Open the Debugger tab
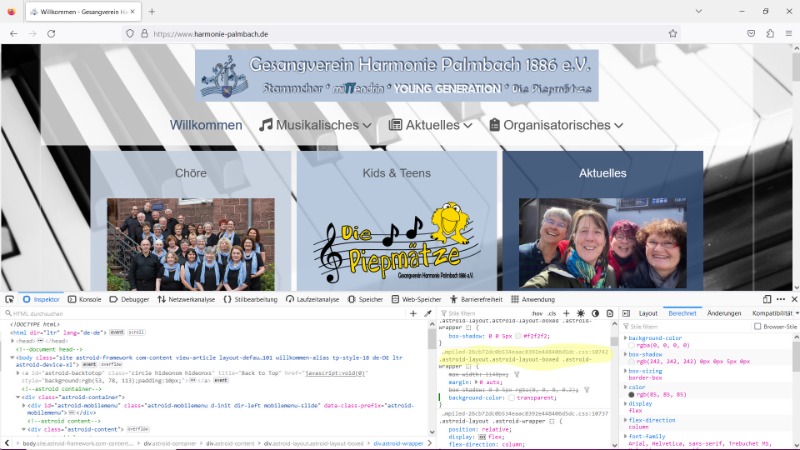 pyautogui.click(x=130, y=299)
